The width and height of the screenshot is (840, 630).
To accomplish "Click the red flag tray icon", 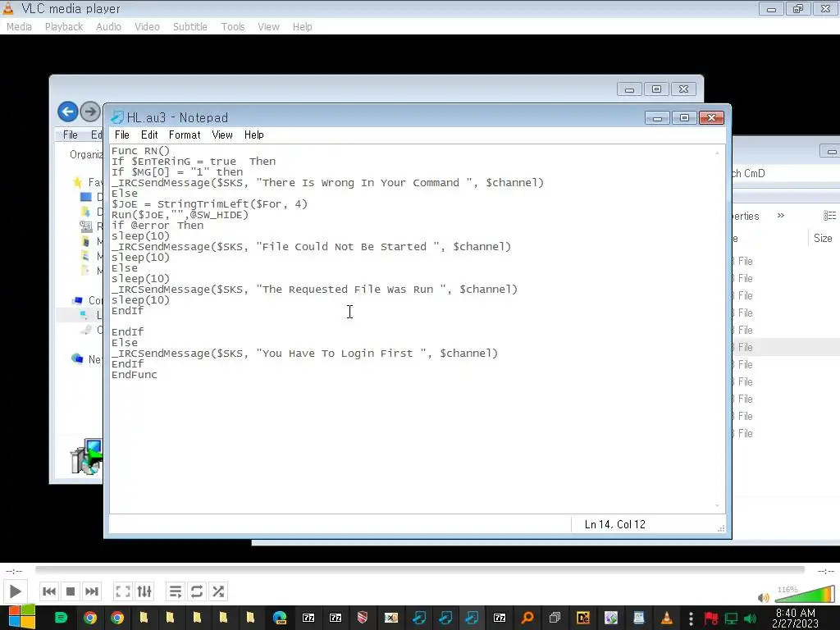I will (x=711, y=619).
